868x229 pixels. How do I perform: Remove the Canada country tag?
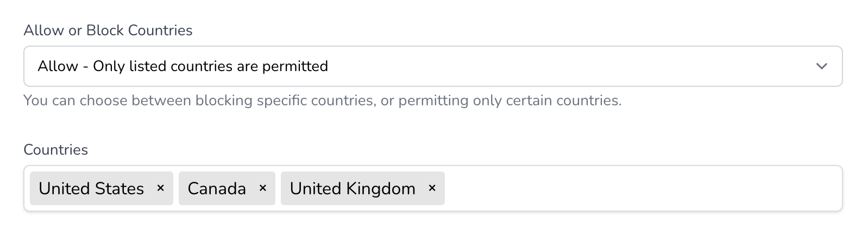[262, 188]
